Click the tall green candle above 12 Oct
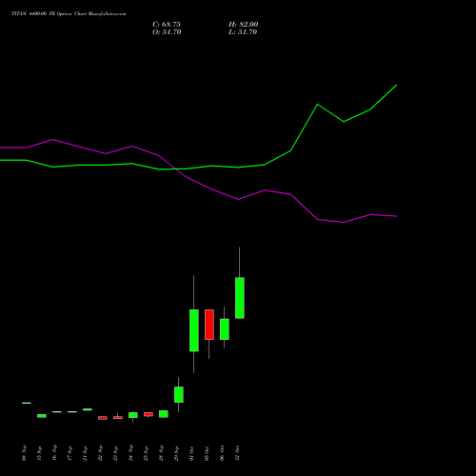The width and height of the screenshot is (476, 476). [x=240, y=298]
